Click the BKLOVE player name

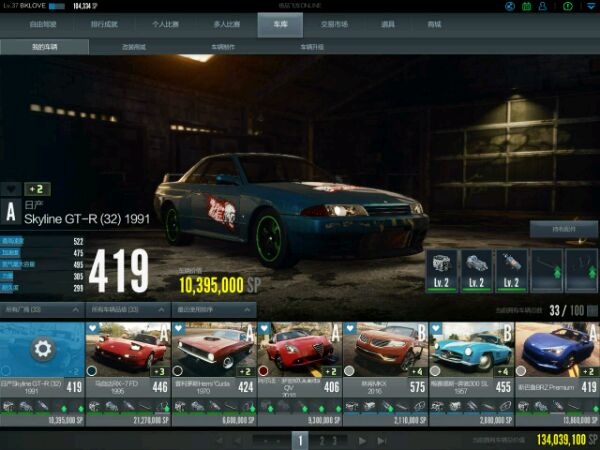[33, 6]
